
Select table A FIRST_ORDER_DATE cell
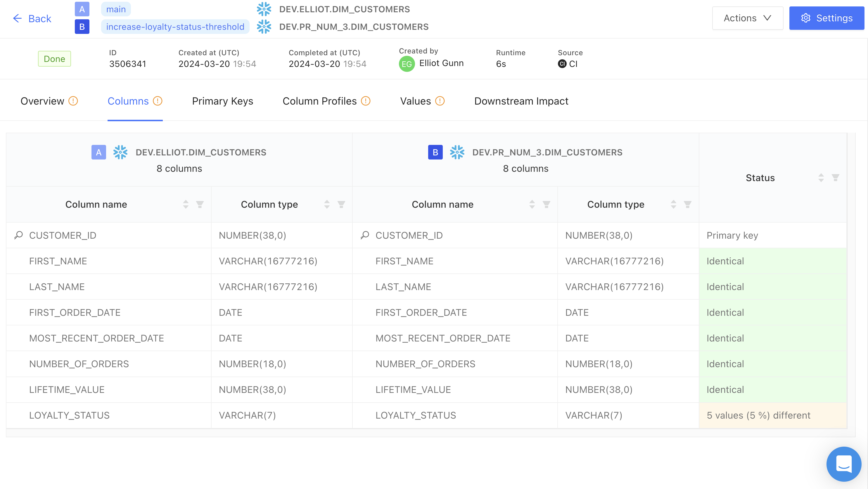tap(108, 312)
